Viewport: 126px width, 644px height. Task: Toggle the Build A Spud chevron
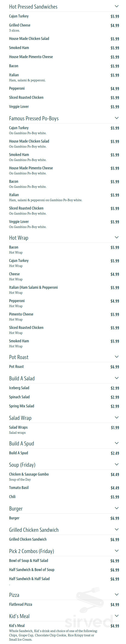pyautogui.click(x=116, y=443)
